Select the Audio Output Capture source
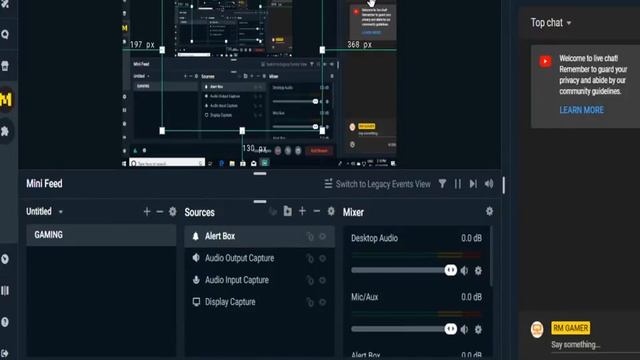 click(x=260, y=258)
